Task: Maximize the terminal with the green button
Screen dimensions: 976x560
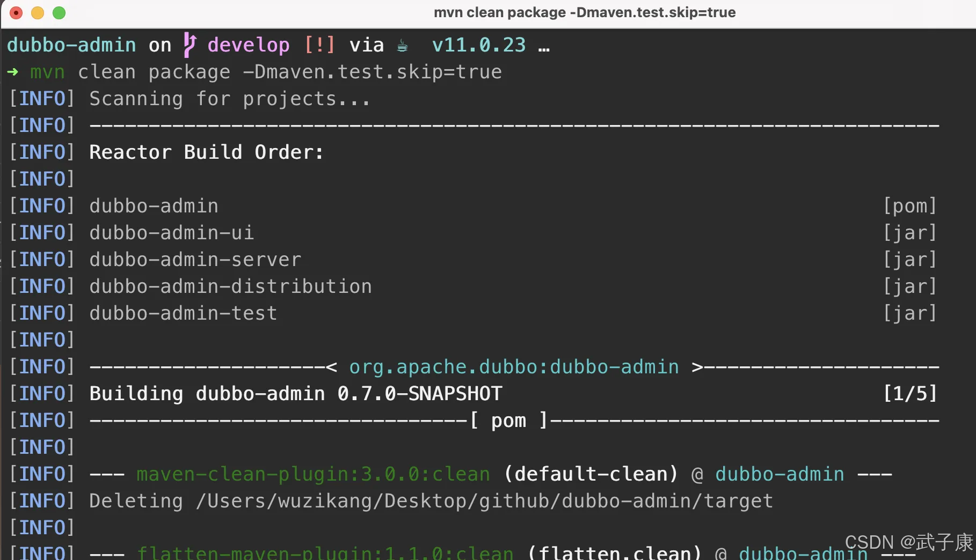Action: 59,13
